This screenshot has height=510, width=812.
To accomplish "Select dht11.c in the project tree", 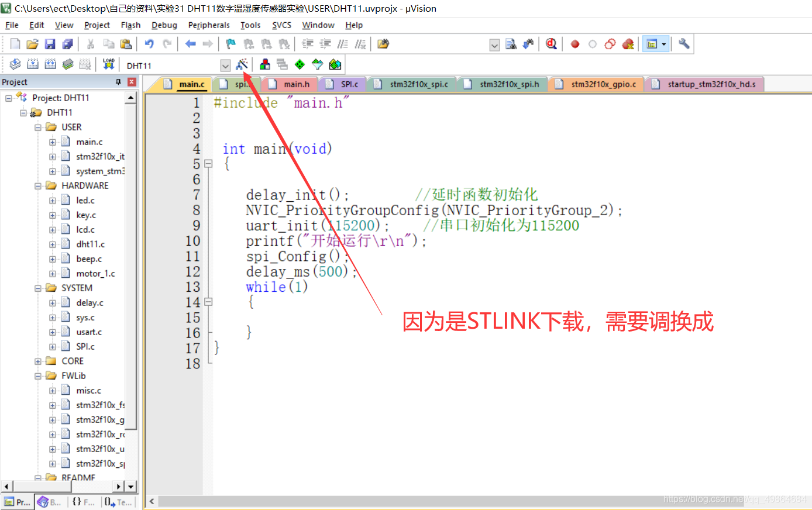I will click(x=90, y=244).
